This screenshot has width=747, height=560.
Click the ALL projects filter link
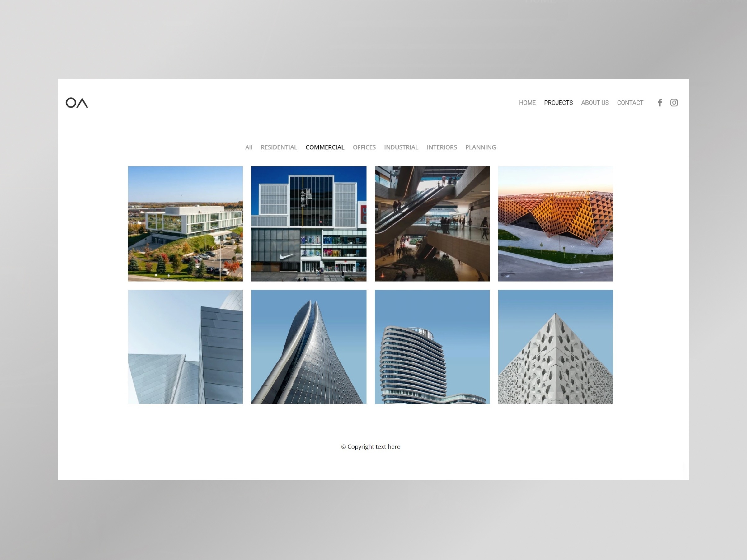248,147
